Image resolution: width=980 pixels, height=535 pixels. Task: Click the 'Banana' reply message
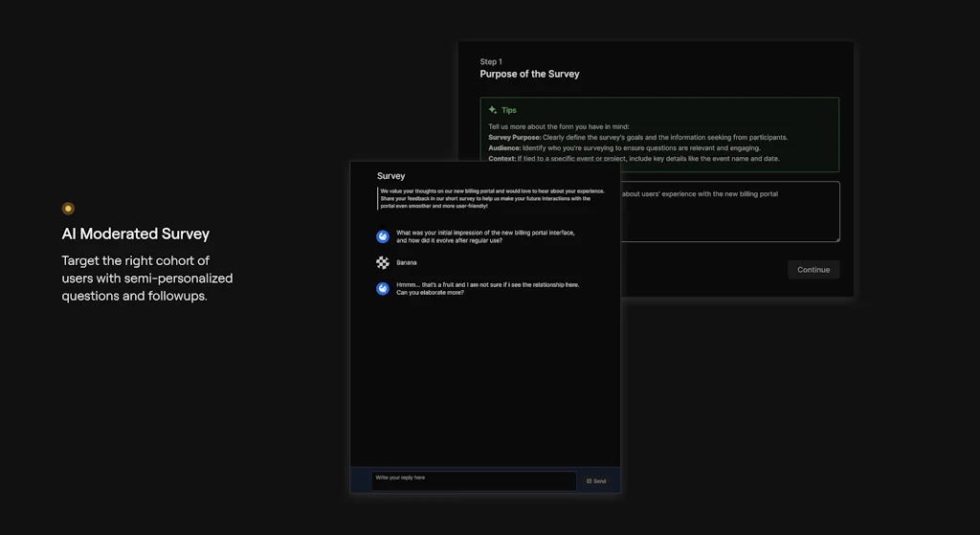pyautogui.click(x=406, y=262)
